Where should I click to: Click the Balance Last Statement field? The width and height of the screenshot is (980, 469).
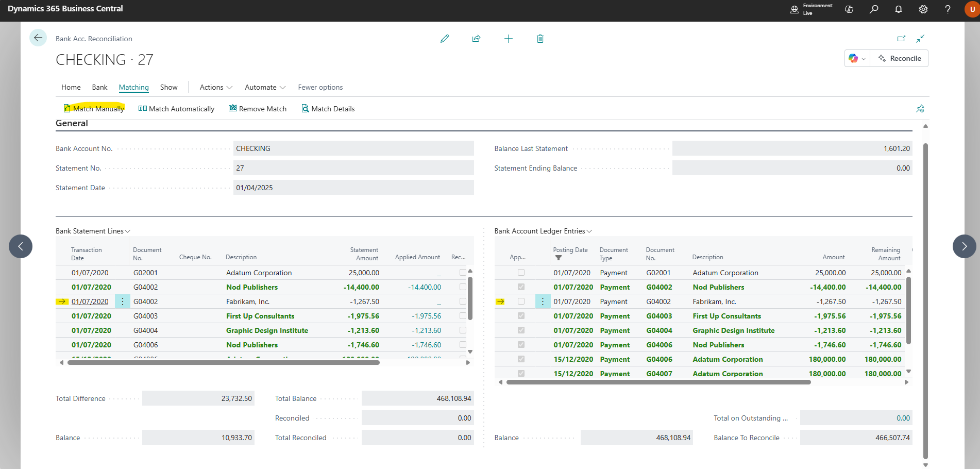click(x=792, y=148)
